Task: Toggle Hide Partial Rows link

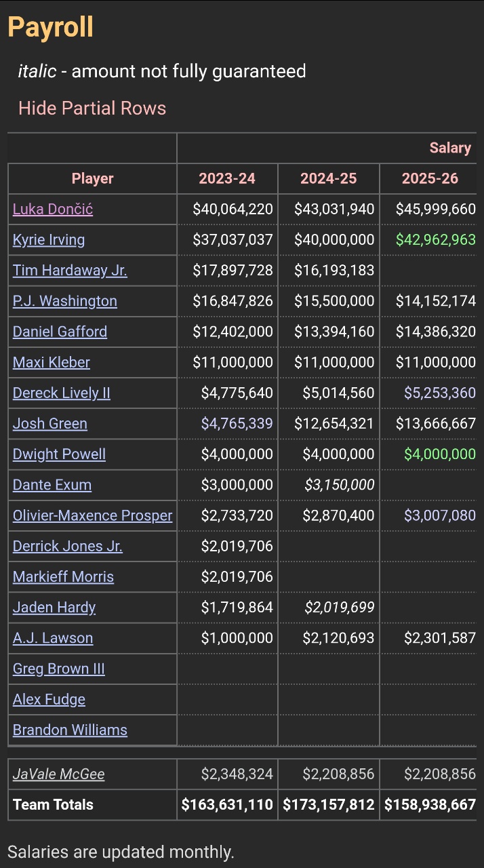Action: [92, 108]
